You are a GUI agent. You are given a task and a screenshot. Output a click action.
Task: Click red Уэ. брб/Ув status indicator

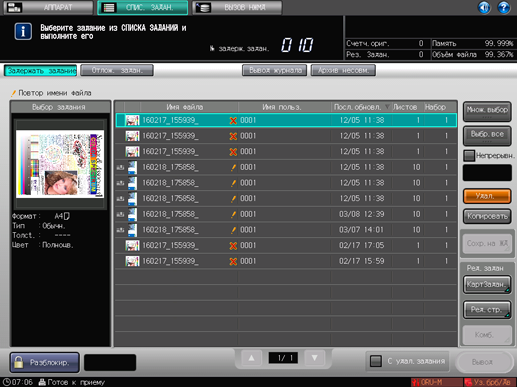click(x=490, y=382)
